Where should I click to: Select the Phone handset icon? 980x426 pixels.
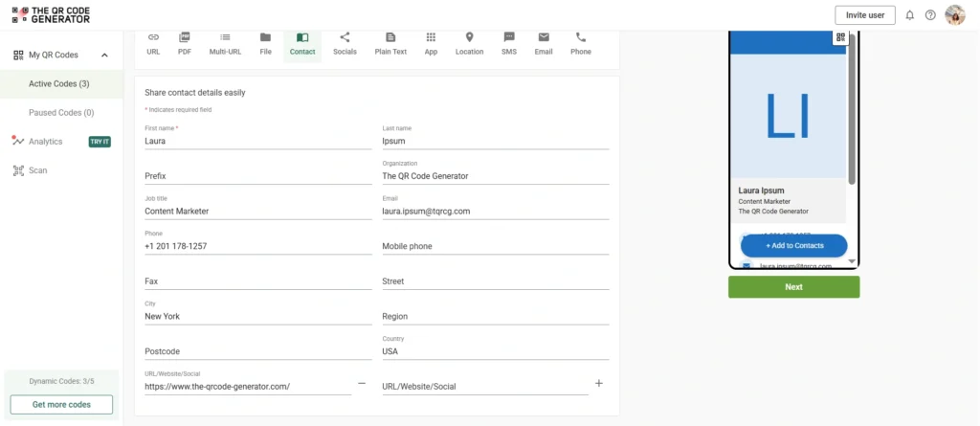pyautogui.click(x=581, y=37)
